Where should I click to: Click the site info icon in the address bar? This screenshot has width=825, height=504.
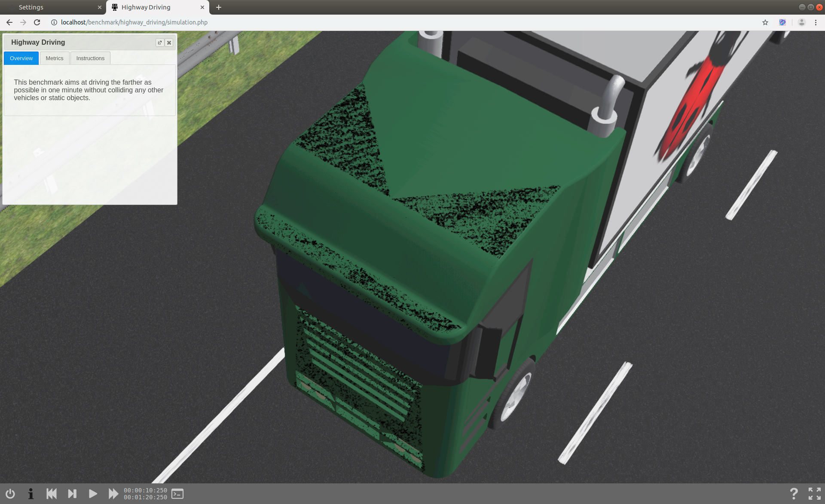coord(53,22)
